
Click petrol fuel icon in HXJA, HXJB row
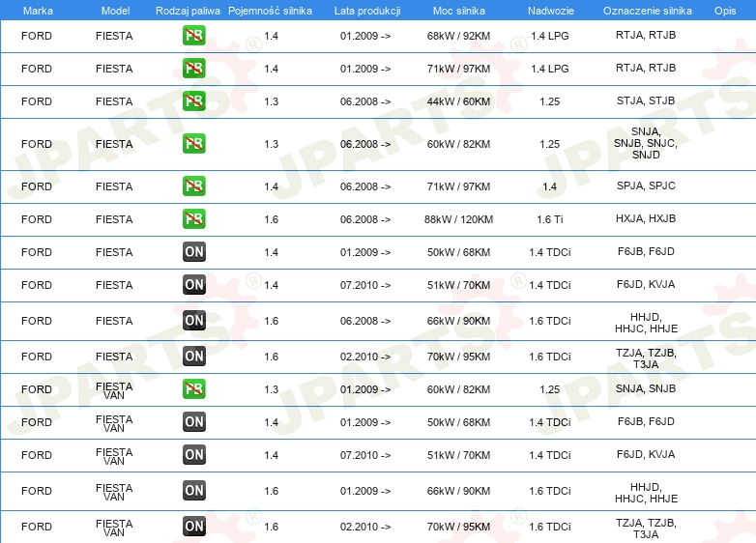coord(193,218)
